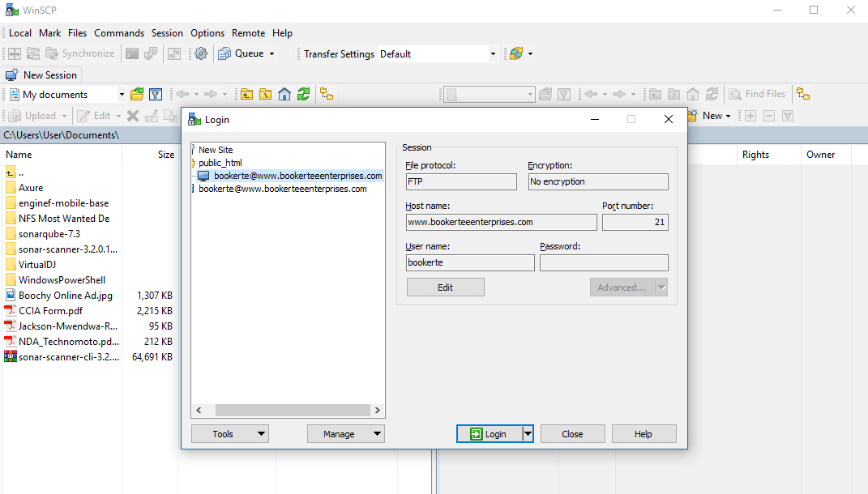Image resolution: width=868 pixels, height=494 pixels.
Task: Open Preferences gear icon in toolbar
Action: point(201,53)
